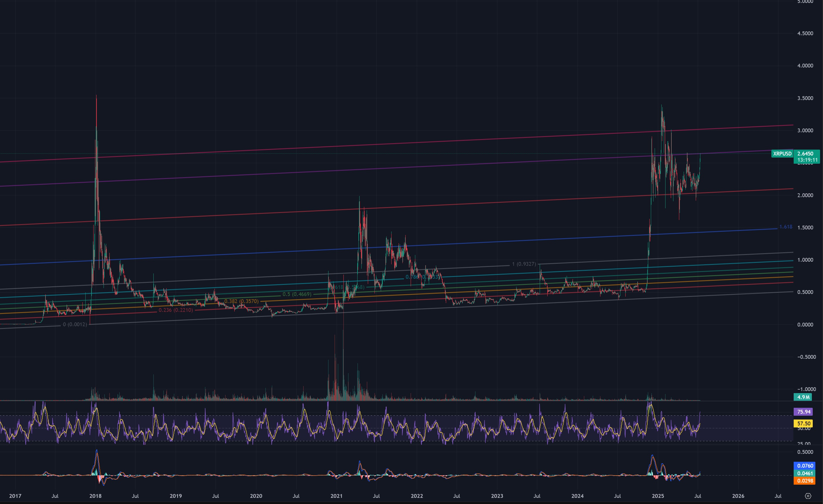Click the 1 (0.9327) Fibonacci level label

point(524,264)
